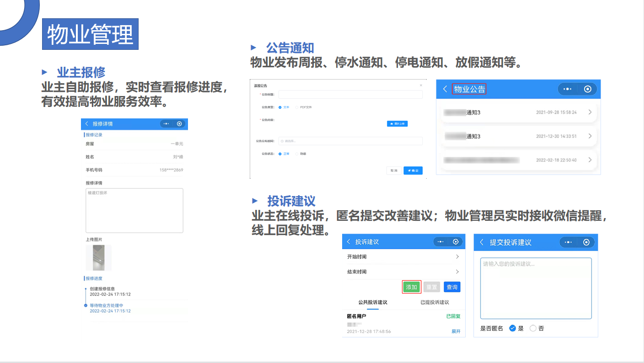Open the more dots on 物业公告 header
The height and width of the screenshot is (363, 644).
pos(568,89)
